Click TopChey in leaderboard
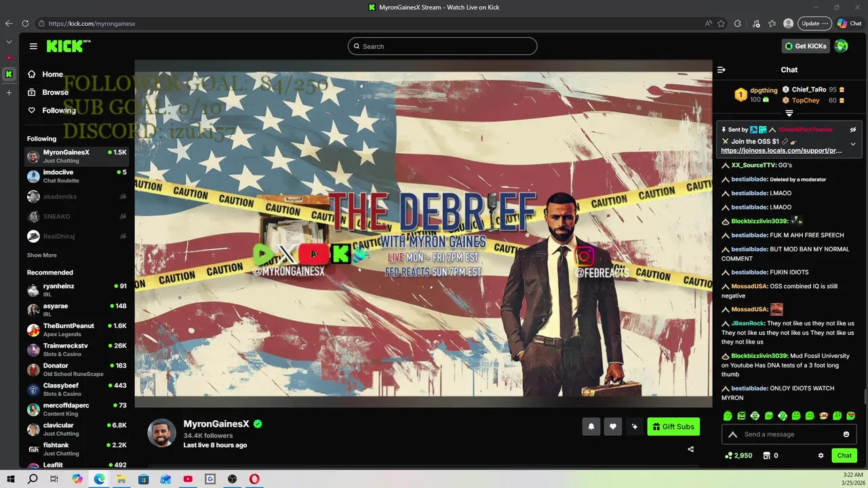The height and width of the screenshot is (488, 868). [x=806, y=100]
